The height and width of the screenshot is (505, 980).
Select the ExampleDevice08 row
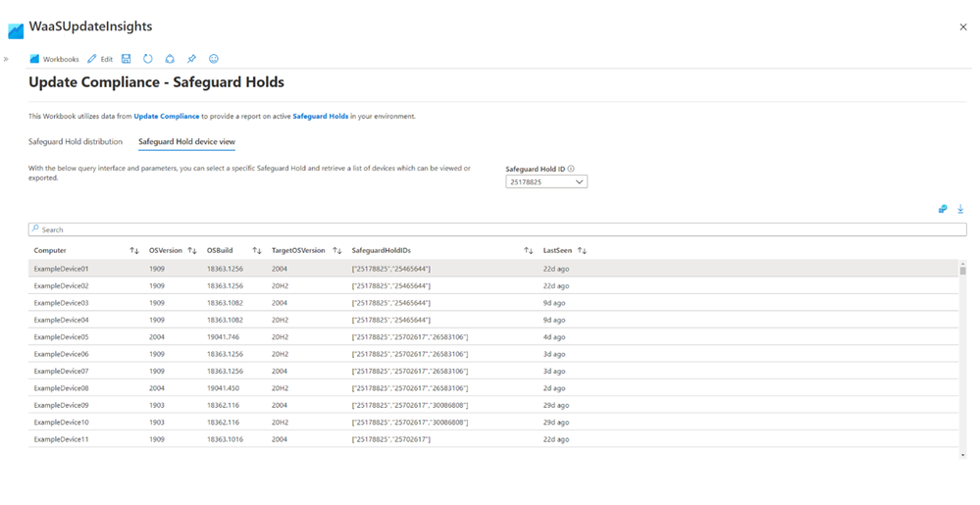click(x=493, y=388)
